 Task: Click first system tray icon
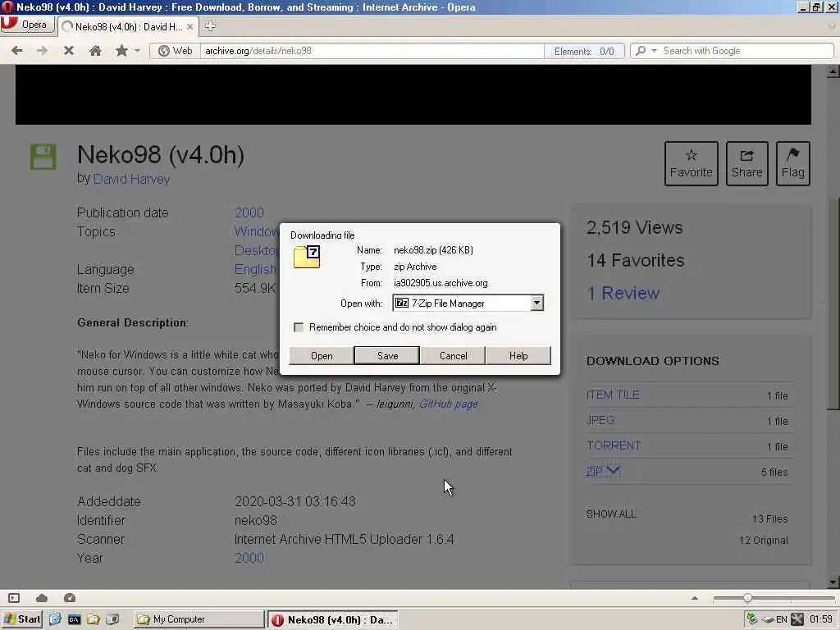(x=752, y=619)
